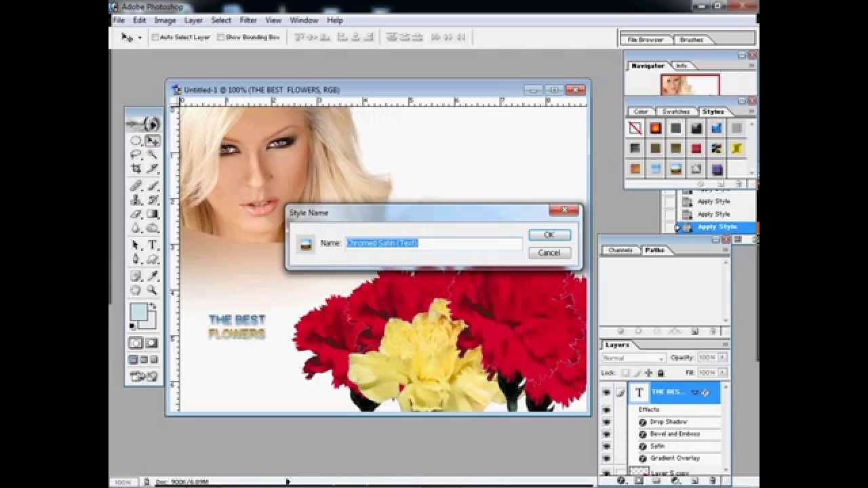Image resolution: width=868 pixels, height=488 pixels.
Task: Open Channels/Paths panel flyout menu arrow
Action: click(725, 250)
